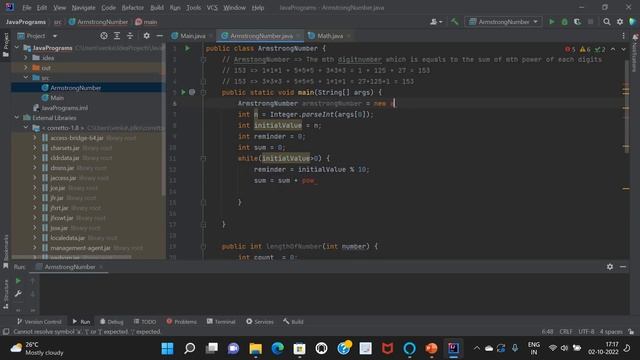Open the VCS menu
The width and height of the screenshot is (640, 360).
(212, 7)
